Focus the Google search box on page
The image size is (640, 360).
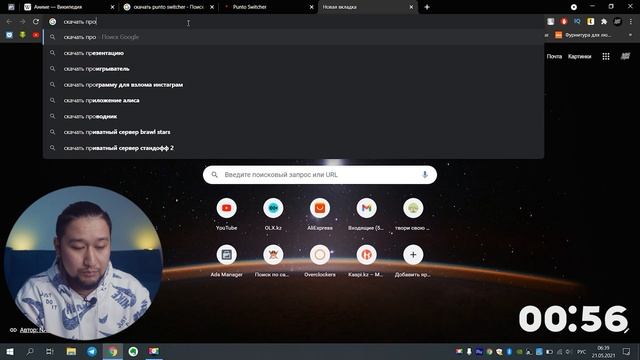tap(320, 175)
